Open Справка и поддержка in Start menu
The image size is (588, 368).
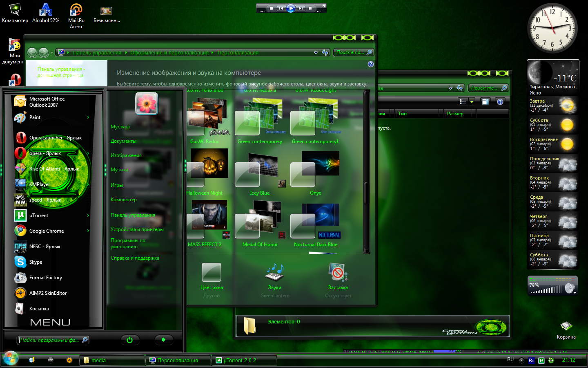[135, 258]
